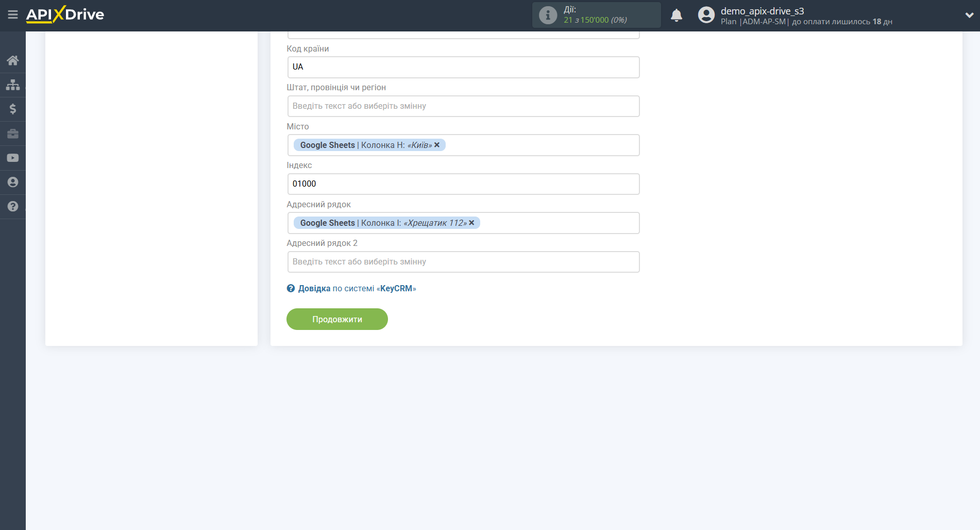Image resolution: width=980 pixels, height=530 pixels.
Task: Click the actions info icon
Action: click(548, 15)
